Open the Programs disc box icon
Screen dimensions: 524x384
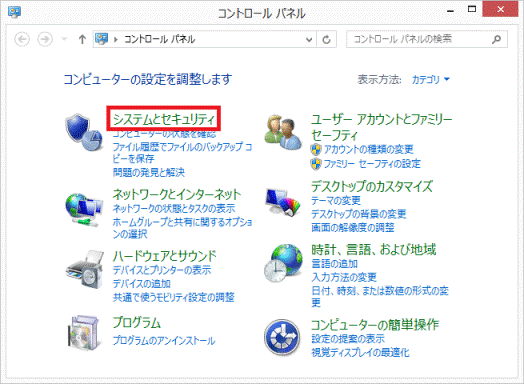(x=84, y=333)
